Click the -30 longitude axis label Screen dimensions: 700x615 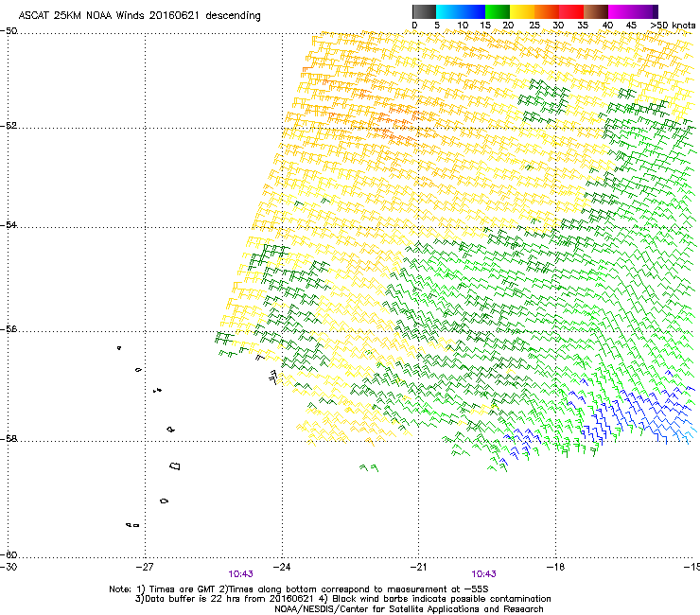[8, 567]
